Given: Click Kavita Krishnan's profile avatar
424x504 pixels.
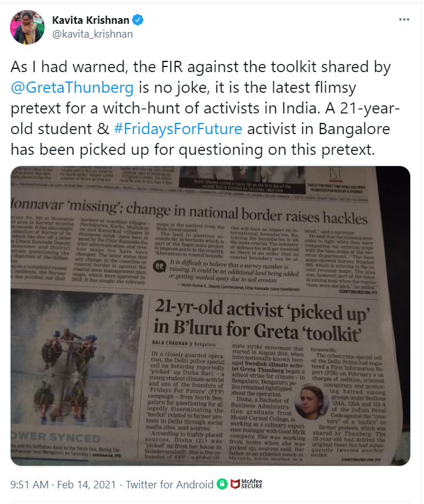Looking at the screenshot, I should point(28,27).
